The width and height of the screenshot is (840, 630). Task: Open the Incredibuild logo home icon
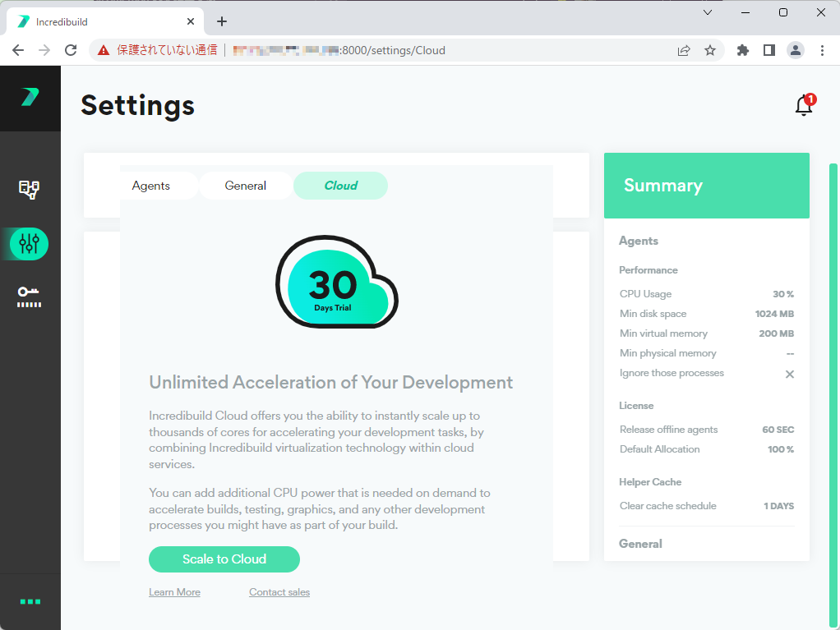(30, 98)
